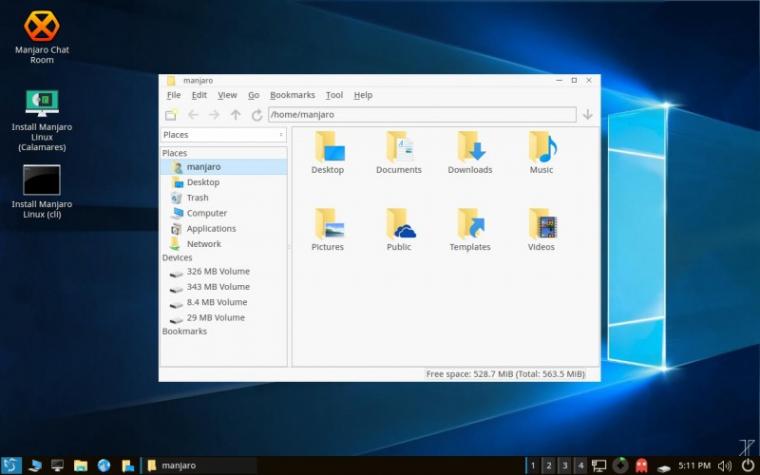This screenshot has width=760, height=475.
Task: Click the new tab toolbar icon
Action: tap(171, 115)
